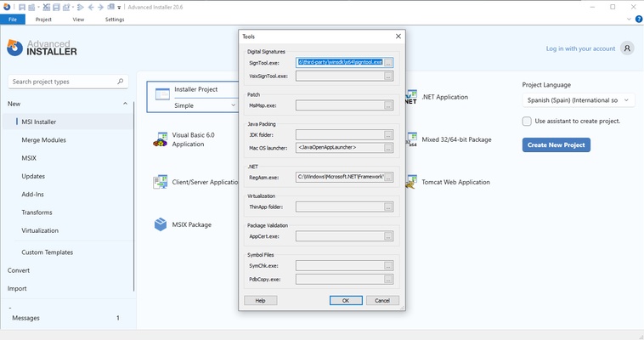Enable Use assistant to create project checkbox
Image resolution: width=644 pixels, height=340 pixels.
tap(527, 121)
